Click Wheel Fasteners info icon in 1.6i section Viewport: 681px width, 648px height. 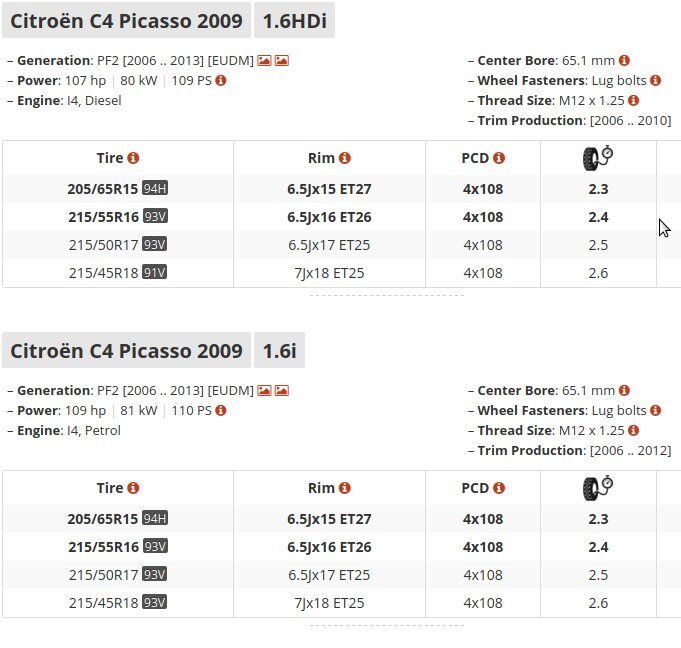point(656,410)
